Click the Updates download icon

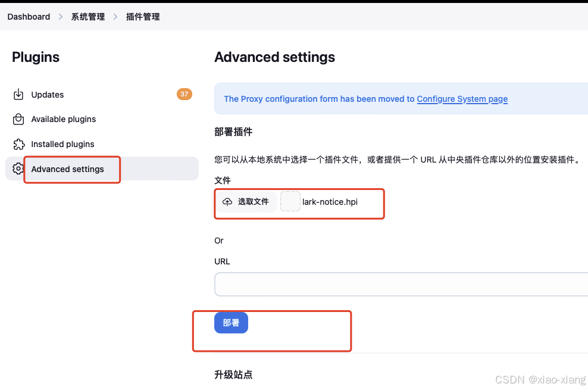click(x=18, y=95)
